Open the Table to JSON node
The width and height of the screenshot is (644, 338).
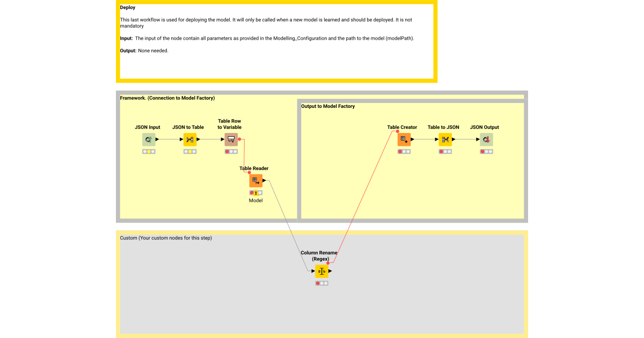pos(445,139)
